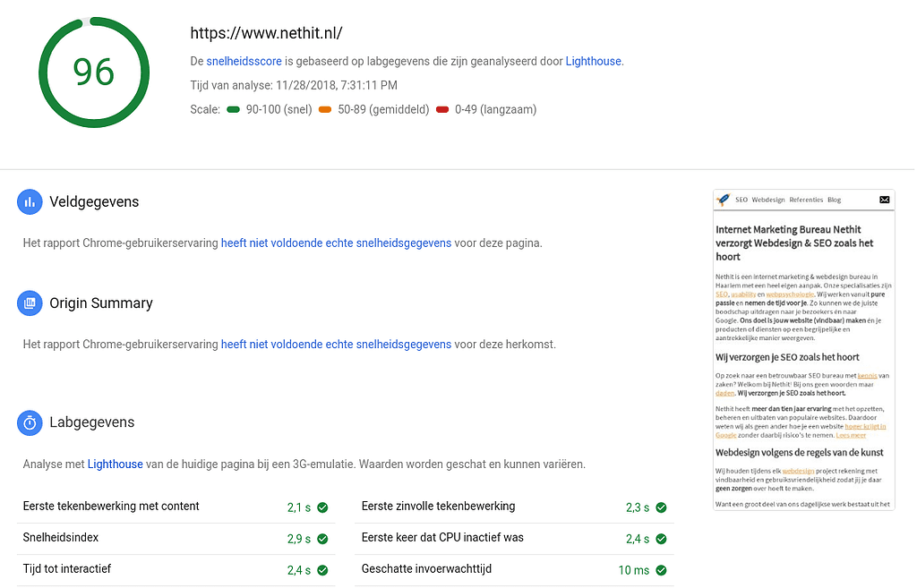Viewport: 917px width, 588px height.
Task: Open the Lighthouse link under Labgegevens
Action: point(116,464)
